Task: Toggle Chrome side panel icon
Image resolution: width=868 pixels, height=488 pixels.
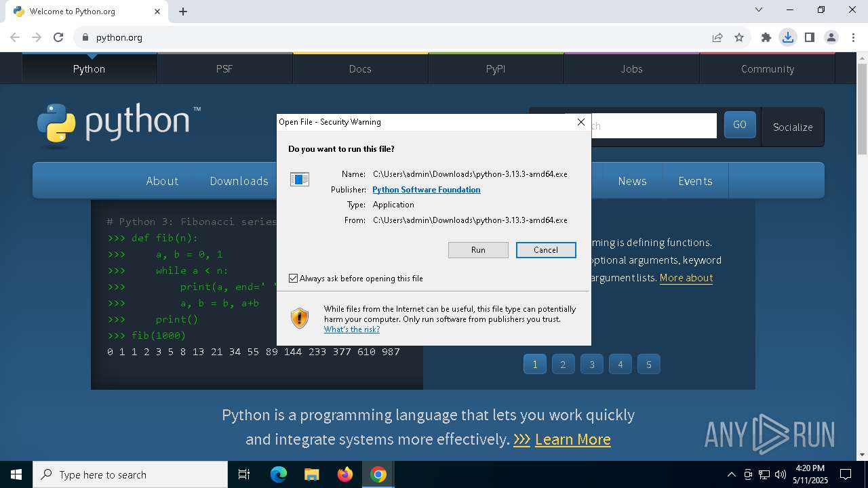Action: coord(810,37)
